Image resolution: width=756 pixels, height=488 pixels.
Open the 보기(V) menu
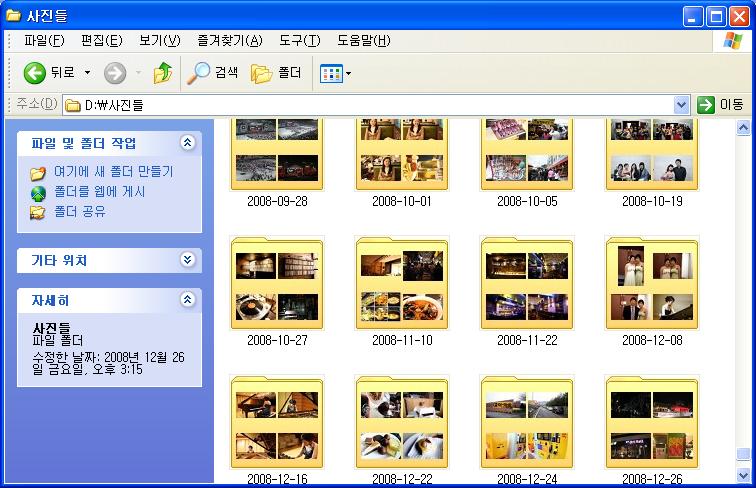[160, 41]
